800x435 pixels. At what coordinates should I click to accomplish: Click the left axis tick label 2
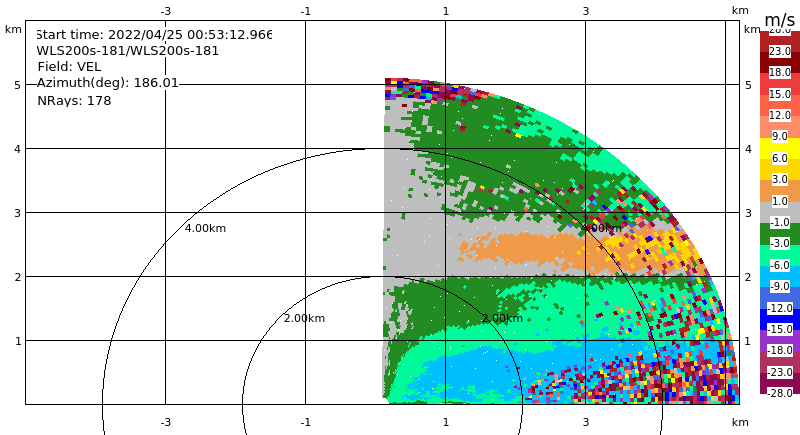point(18,277)
